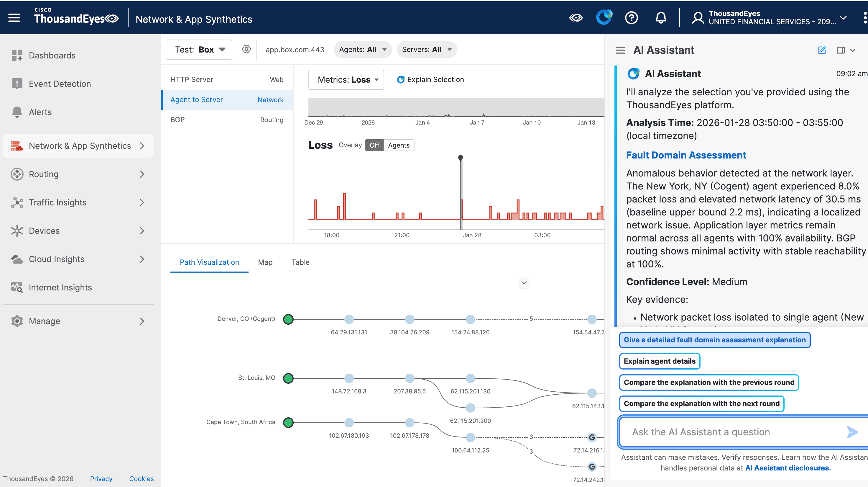Toggle the eye visibility icon in the top bar
This screenshot has height=487, width=868.
576,17
